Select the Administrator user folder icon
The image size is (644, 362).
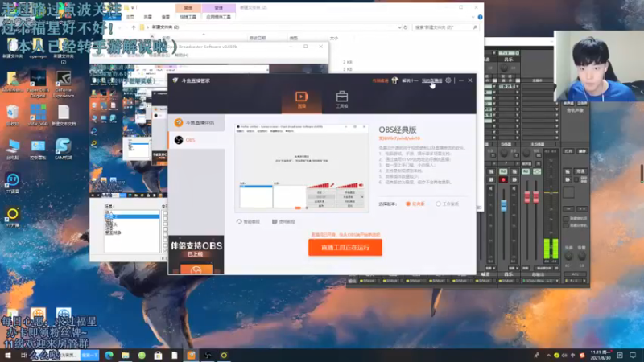[13, 81]
